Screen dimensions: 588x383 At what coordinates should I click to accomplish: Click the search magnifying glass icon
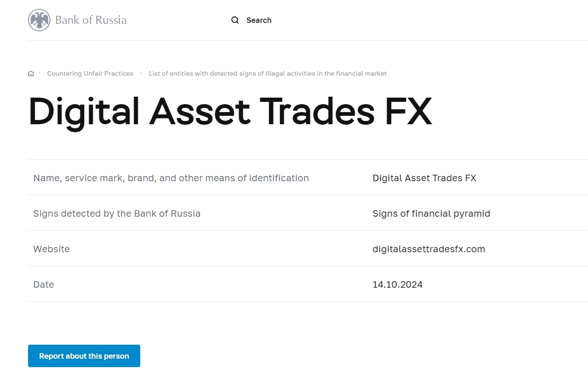[x=235, y=20]
